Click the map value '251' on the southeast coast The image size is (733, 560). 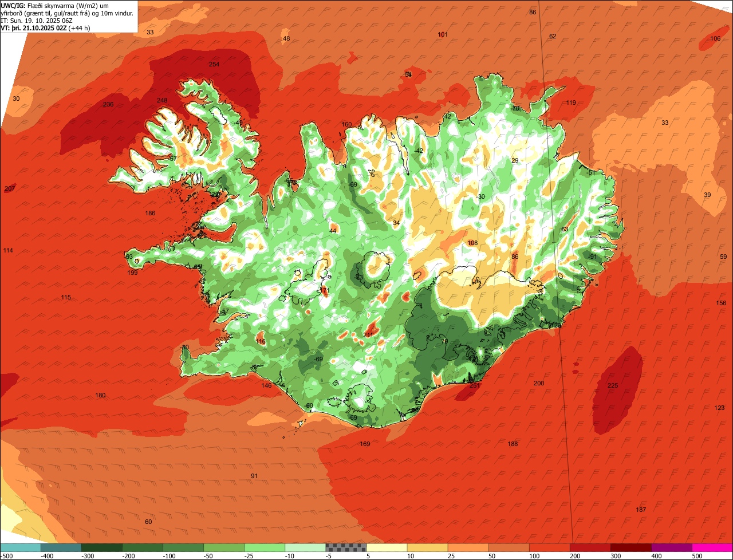474,385
